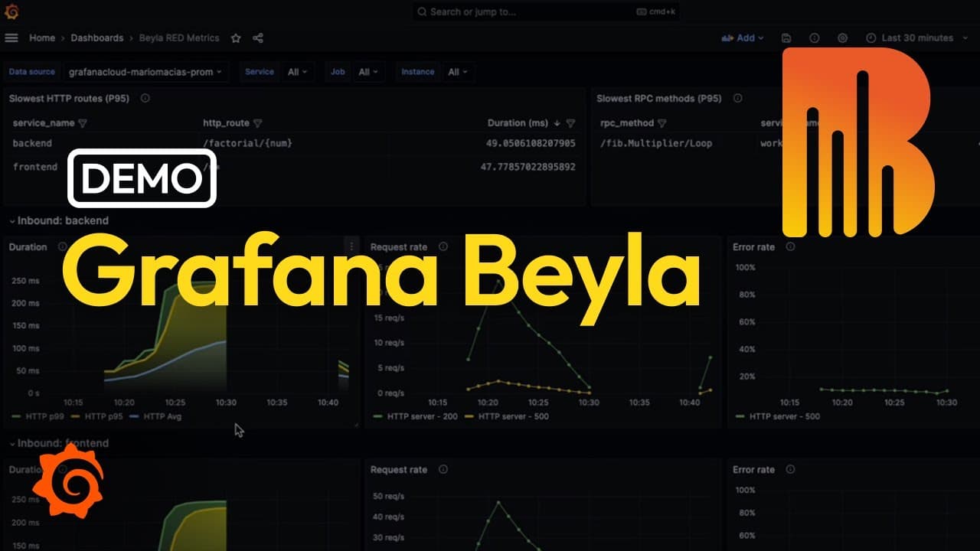
Task: Click the Beyla RED Metrics breadcrumb
Action: tap(179, 38)
